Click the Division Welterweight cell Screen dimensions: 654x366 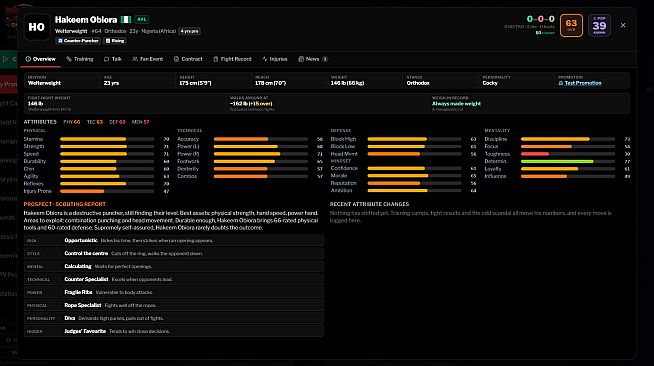[61, 80]
